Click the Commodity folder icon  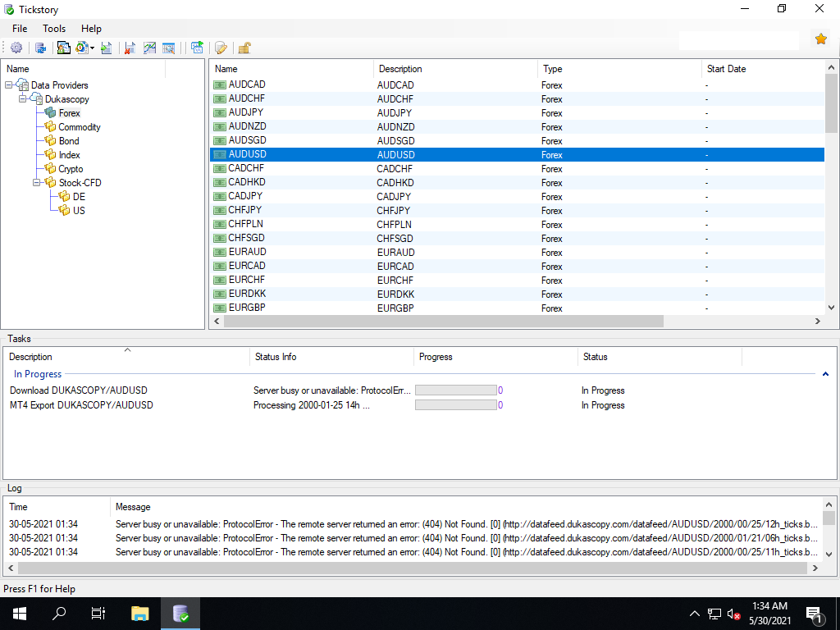50,126
